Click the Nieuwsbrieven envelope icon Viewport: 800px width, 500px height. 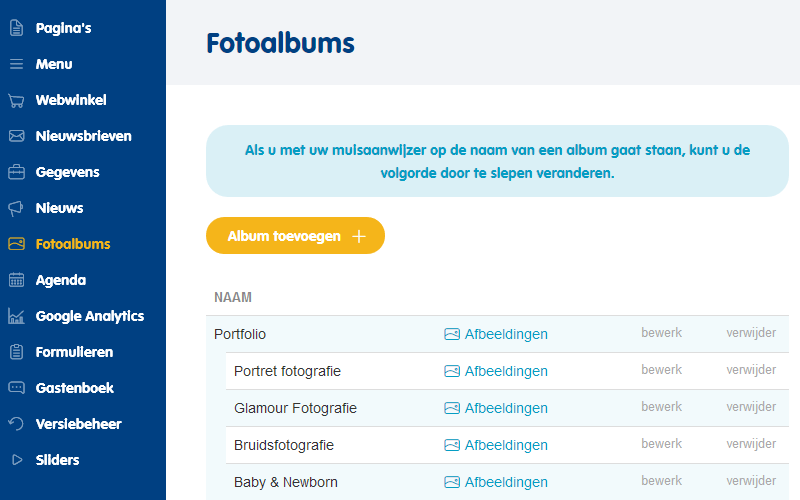pos(16,136)
